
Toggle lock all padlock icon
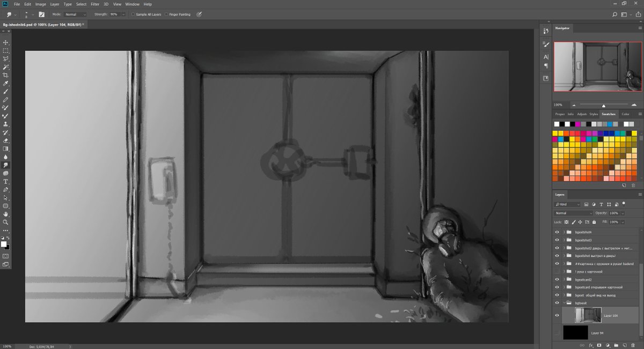click(594, 222)
